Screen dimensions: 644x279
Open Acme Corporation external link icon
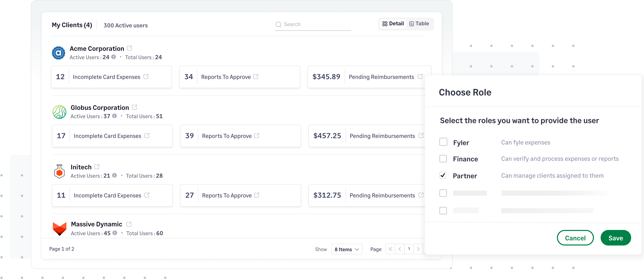click(129, 48)
